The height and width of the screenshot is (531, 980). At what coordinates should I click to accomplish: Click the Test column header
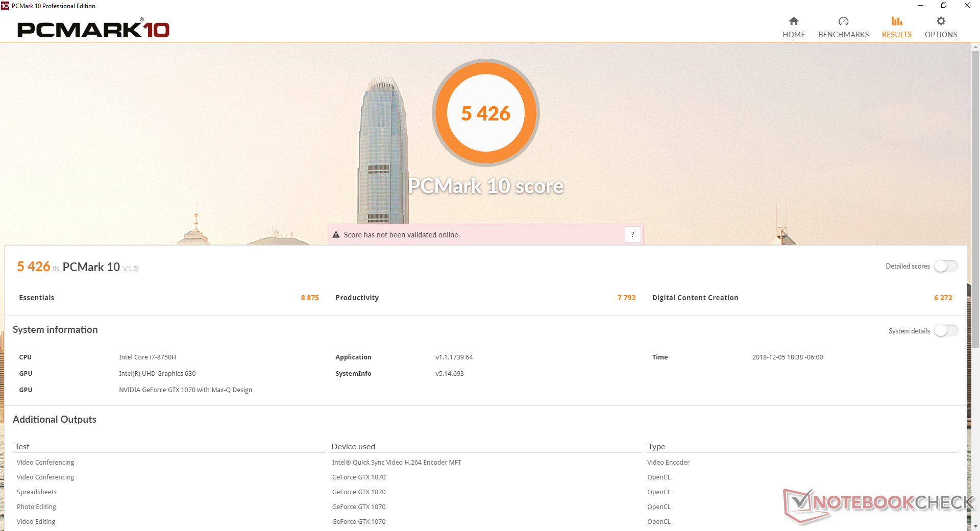22,447
